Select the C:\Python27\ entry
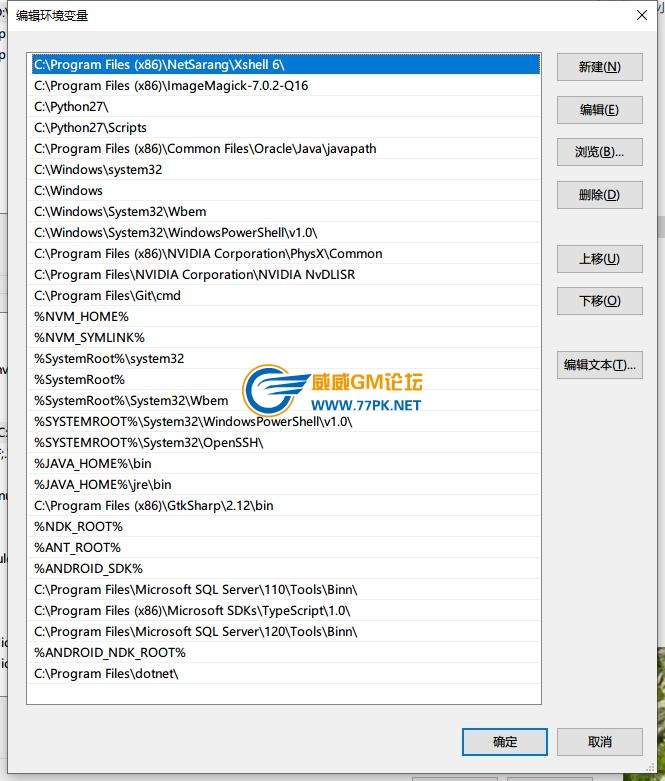 click(285, 106)
